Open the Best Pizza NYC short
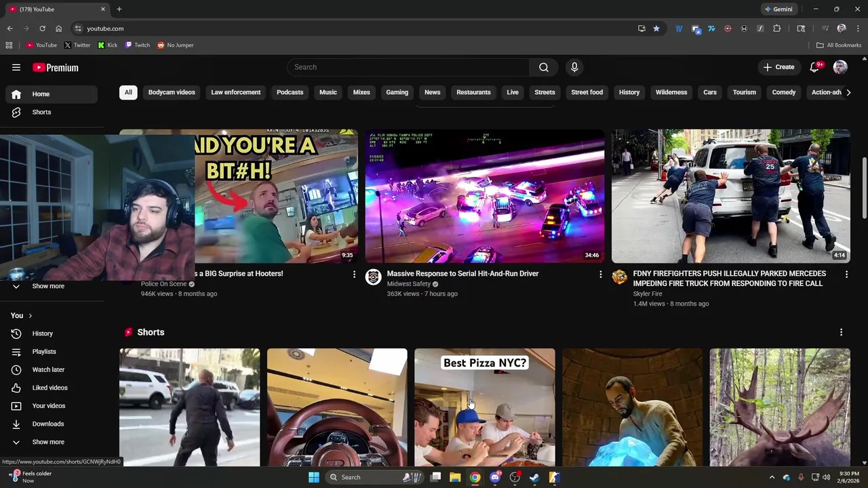 click(485, 407)
